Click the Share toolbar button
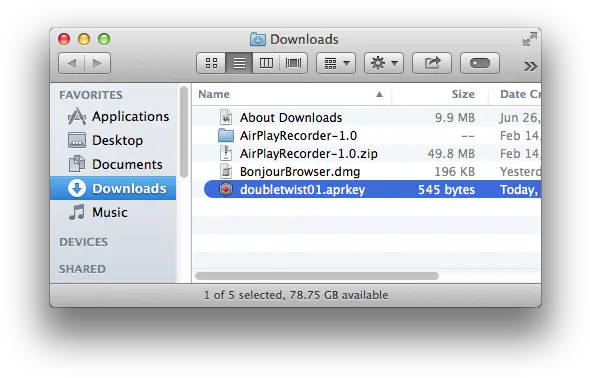590x378 pixels. tap(432, 63)
